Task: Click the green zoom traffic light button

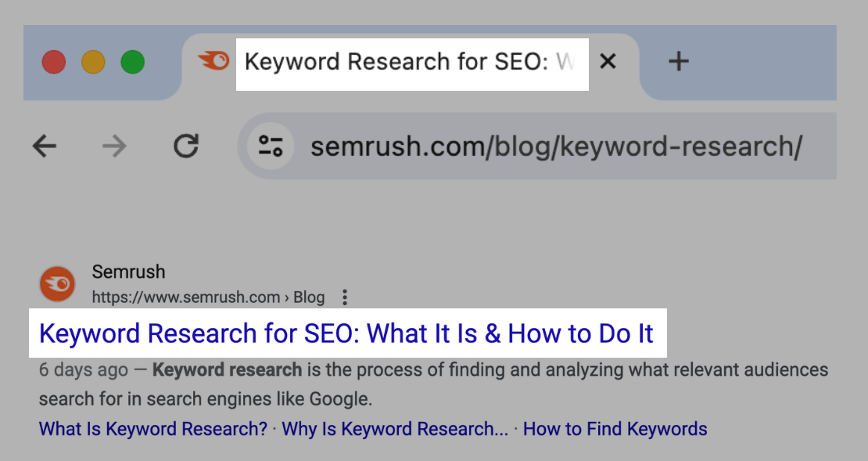Action: 134,62
